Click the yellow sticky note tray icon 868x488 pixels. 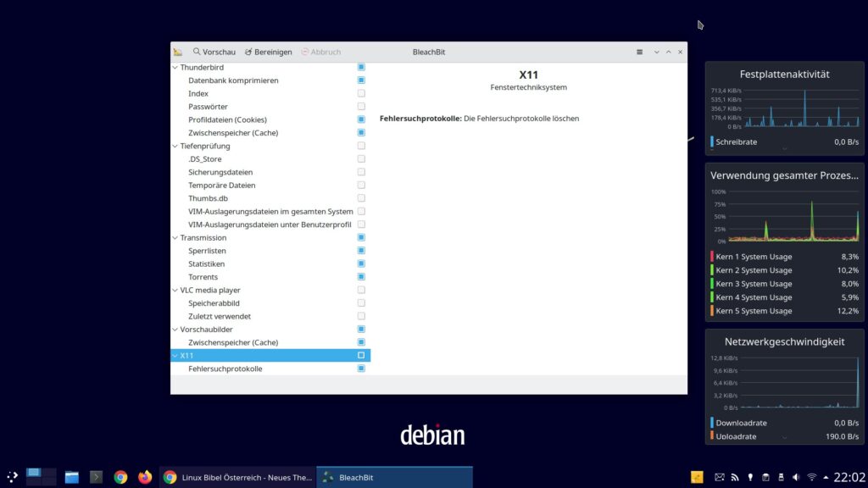point(697,477)
